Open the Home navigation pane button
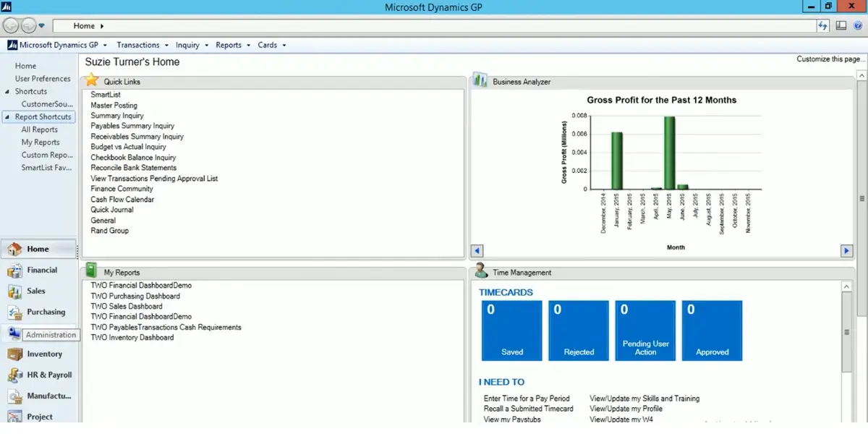Image resolution: width=868 pixels, height=434 pixels. coord(38,249)
